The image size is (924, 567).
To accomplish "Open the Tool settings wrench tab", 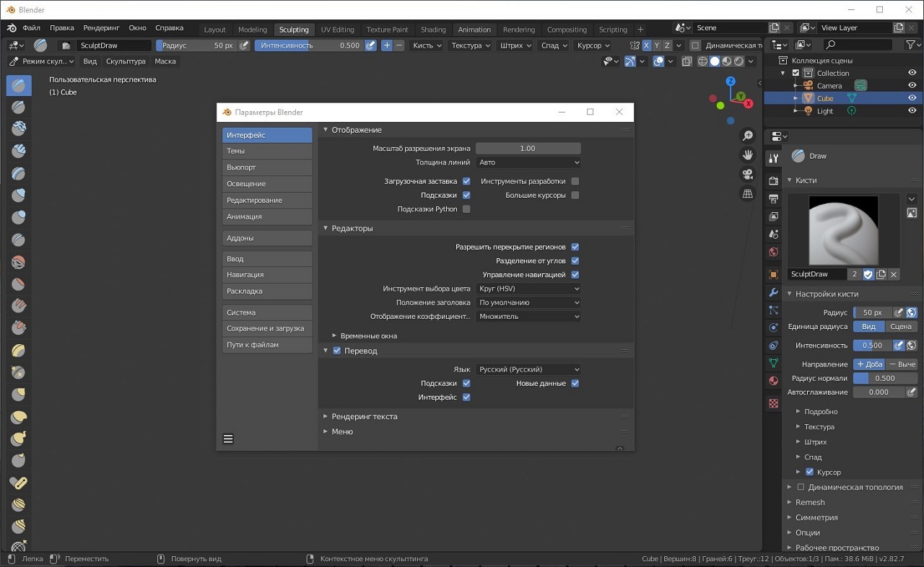I will (x=774, y=158).
